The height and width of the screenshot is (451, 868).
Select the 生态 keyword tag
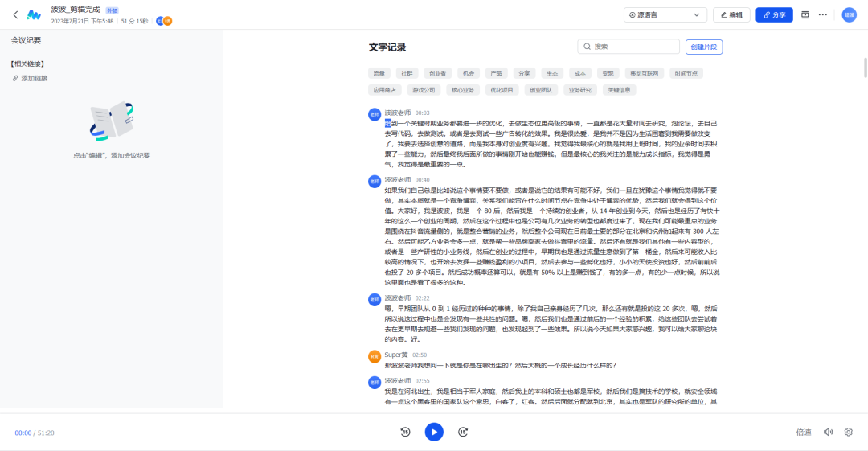click(x=552, y=73)
